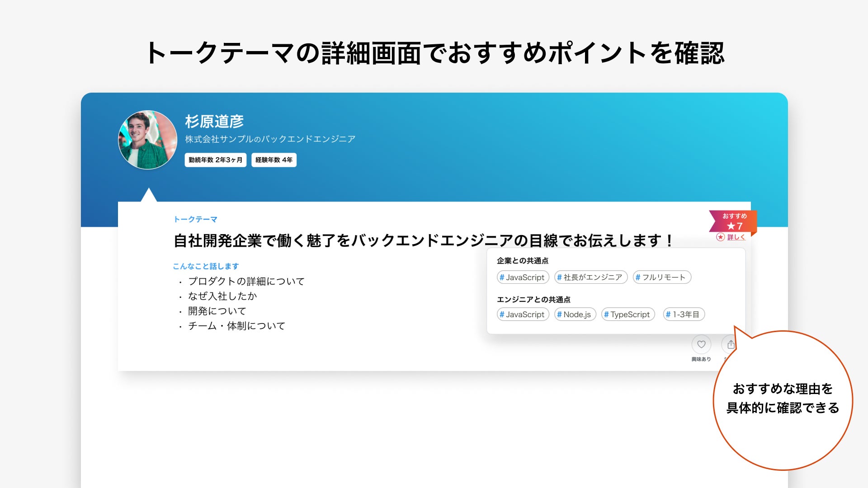Click the heart 興味あり icon
Image resolution: width=868 pixels, height=488 pixels.
(x=701, y=344)
